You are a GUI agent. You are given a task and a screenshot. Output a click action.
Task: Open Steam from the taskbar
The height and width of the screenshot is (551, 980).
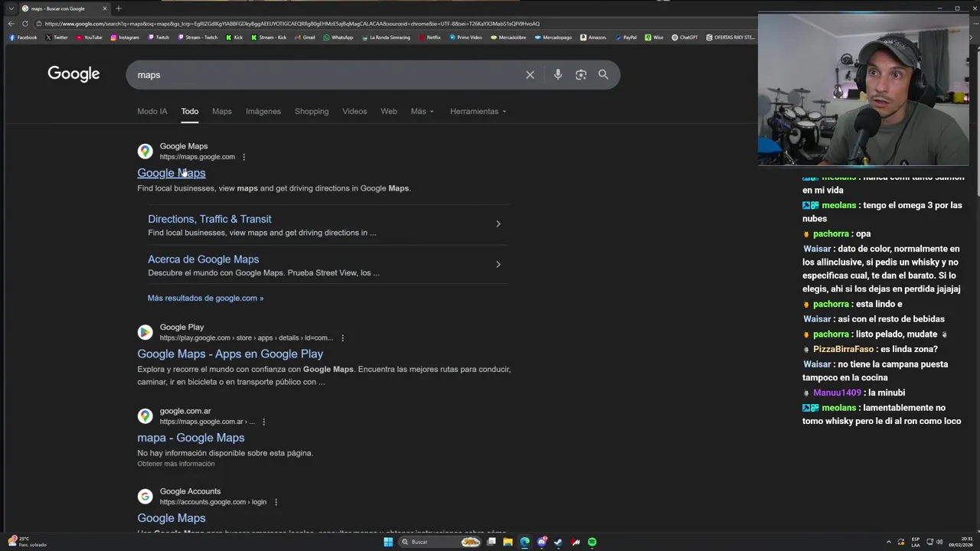point(558,542)
